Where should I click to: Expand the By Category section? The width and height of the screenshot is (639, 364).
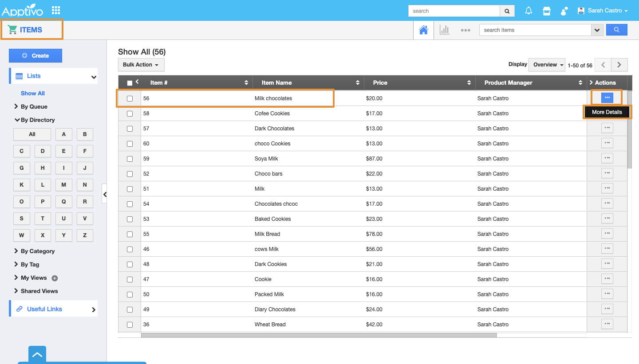37,251
